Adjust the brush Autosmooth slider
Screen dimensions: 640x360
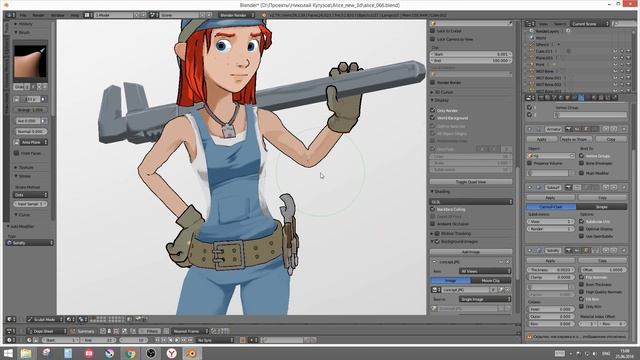(28, 121)
